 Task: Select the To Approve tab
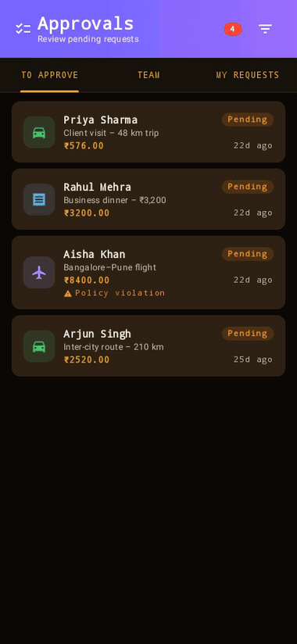(49, 75)
